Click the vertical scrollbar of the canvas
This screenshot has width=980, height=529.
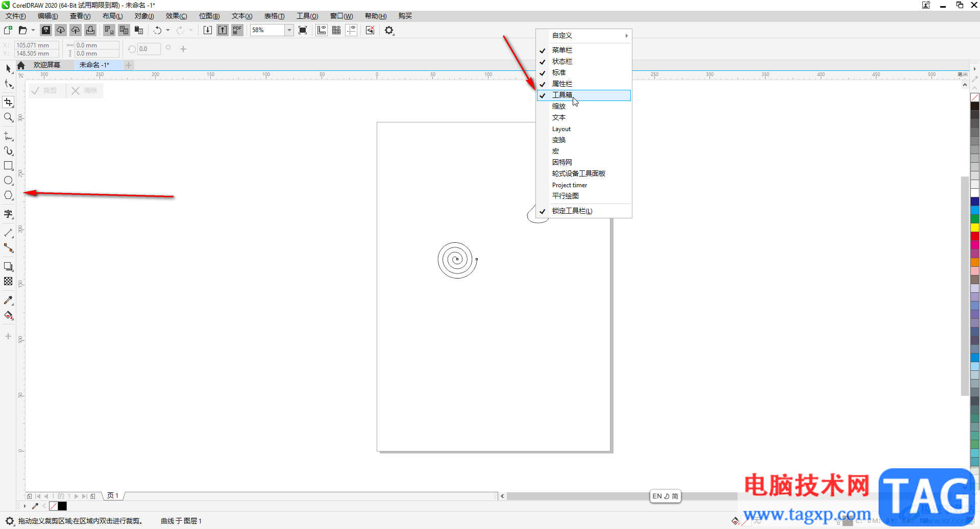(x=964, y=286)
